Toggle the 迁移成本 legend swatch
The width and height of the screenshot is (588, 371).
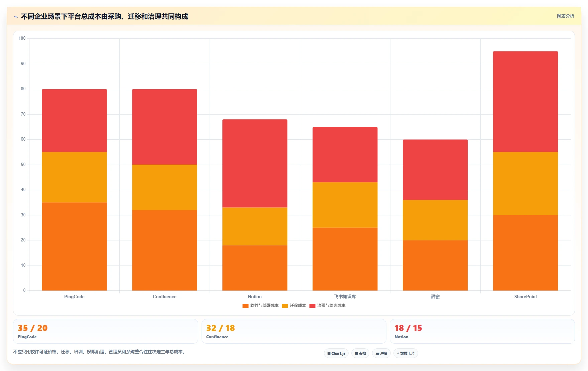pos(285,306)
